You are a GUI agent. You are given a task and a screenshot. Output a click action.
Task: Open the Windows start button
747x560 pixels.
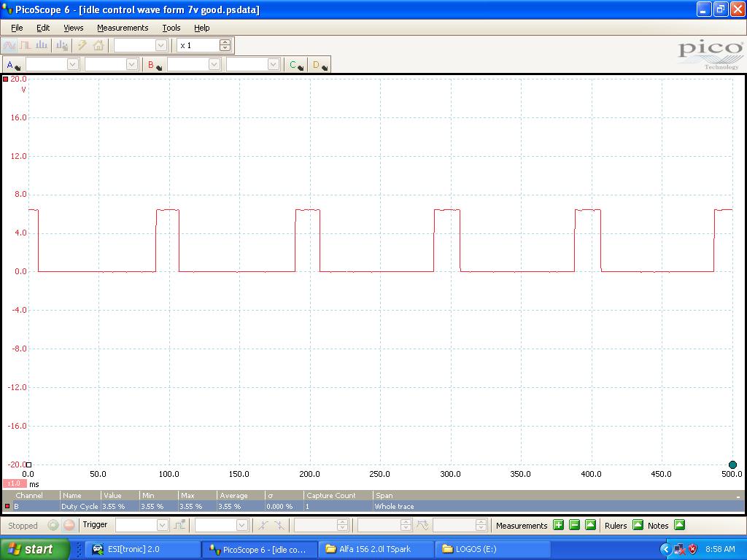[x=35, y=549]
